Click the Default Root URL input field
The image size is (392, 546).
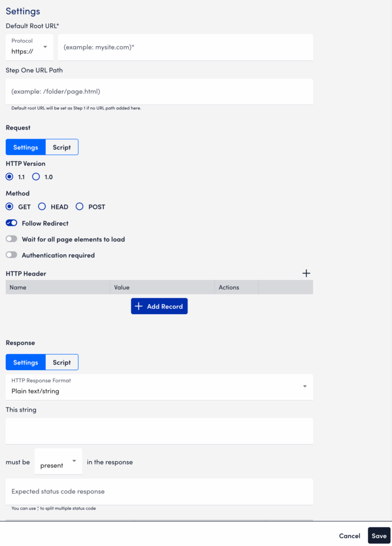click(x=185, y=47)
